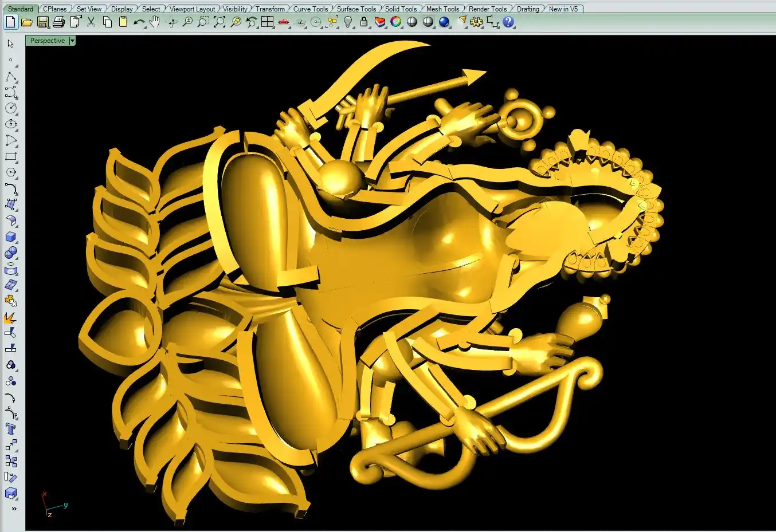Open the color wheel material icon
The width and height of the screenshot is (776, 532).
pos(396,22)
